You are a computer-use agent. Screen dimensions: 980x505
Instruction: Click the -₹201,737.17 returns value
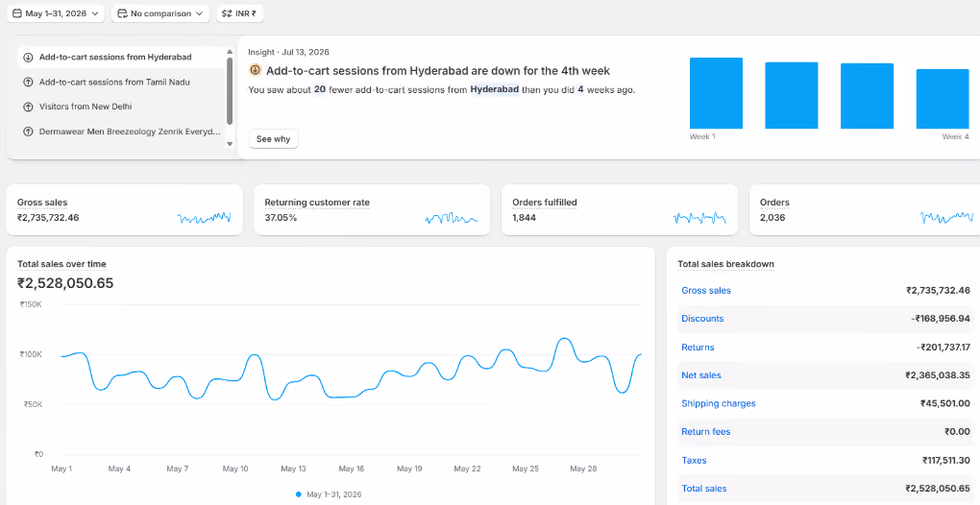tap(942, 348)
